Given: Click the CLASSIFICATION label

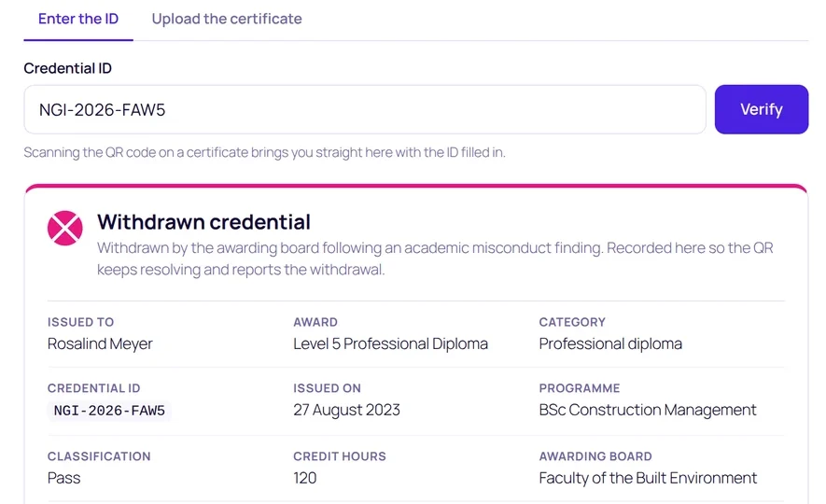Looking at the screenshot, I should pyautogui.click(x=99, y=456).
